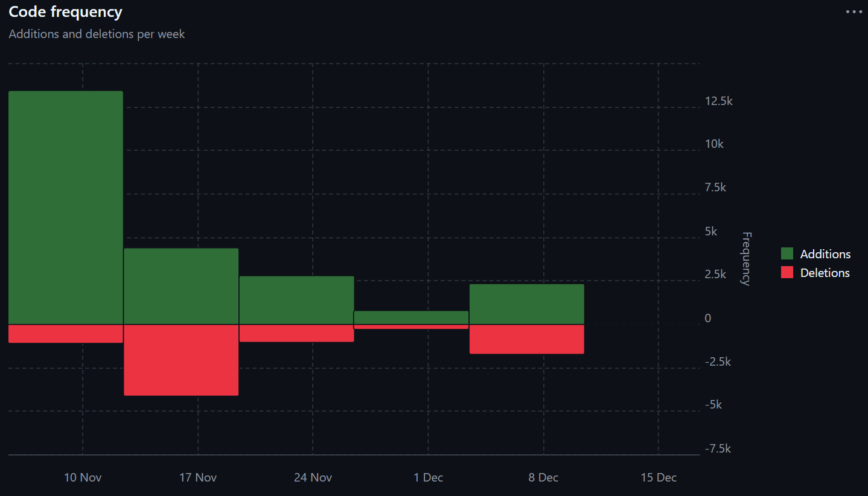
Task: Click the red deletions bar at 10 Nov
Action: tap(66, 334)
